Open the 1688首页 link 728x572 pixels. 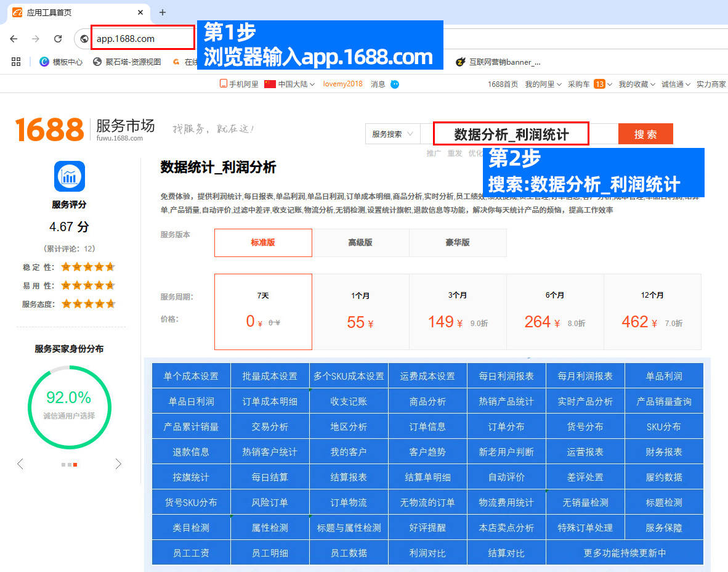point(503,84)
